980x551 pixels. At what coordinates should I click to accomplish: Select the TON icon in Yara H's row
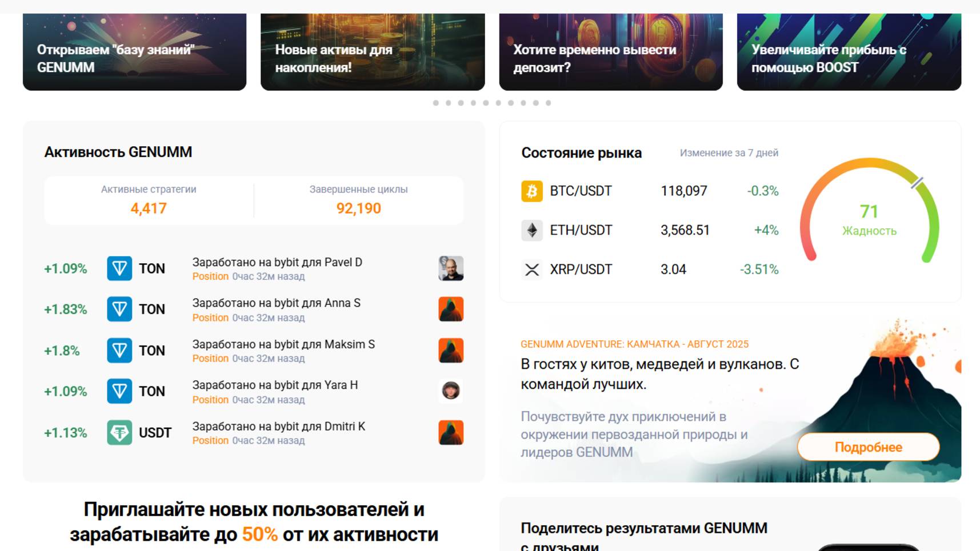tap(119, 391)
